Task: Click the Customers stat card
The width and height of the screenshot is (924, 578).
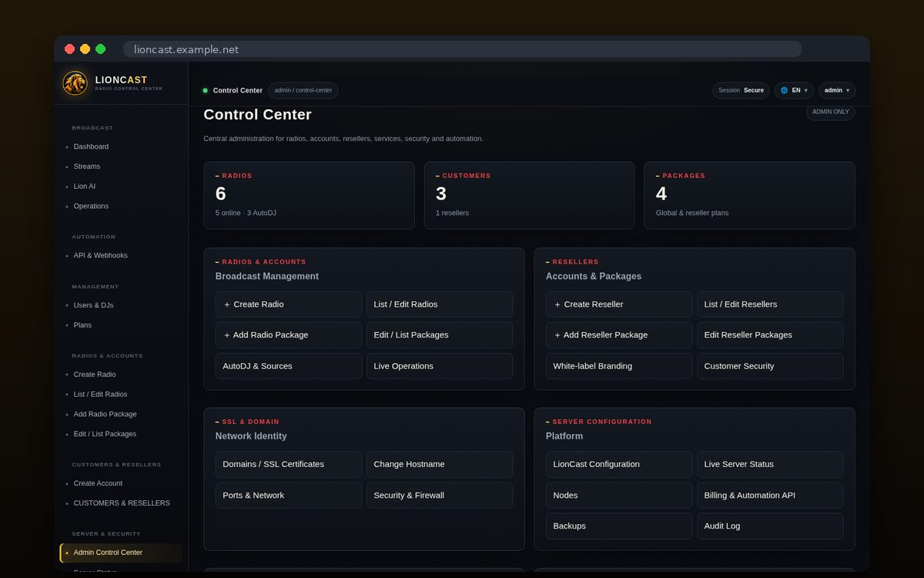Action: 529,195
